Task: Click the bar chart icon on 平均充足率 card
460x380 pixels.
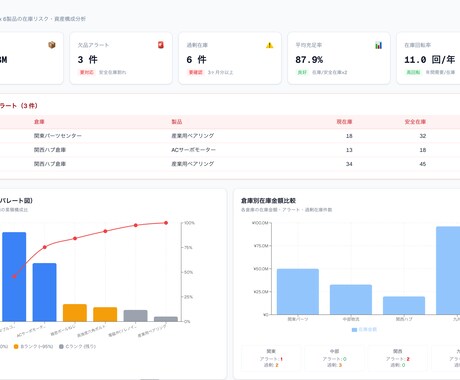Action: tap(379, 45)
